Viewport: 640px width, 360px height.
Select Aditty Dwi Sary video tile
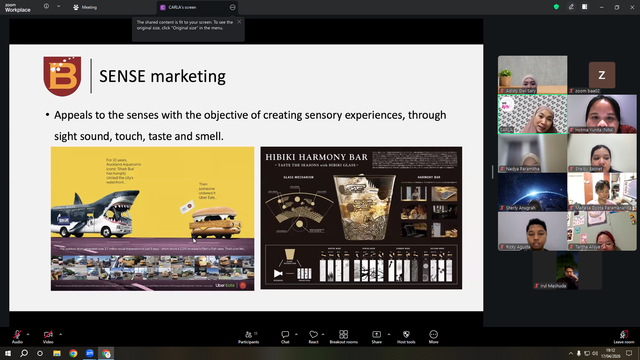click(x=532, y=75)
